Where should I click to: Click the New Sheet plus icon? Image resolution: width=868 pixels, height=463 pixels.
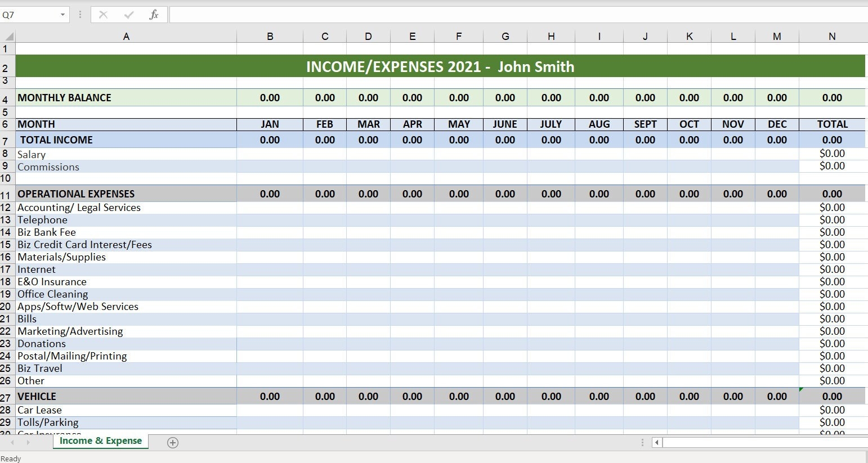(173, 443)
